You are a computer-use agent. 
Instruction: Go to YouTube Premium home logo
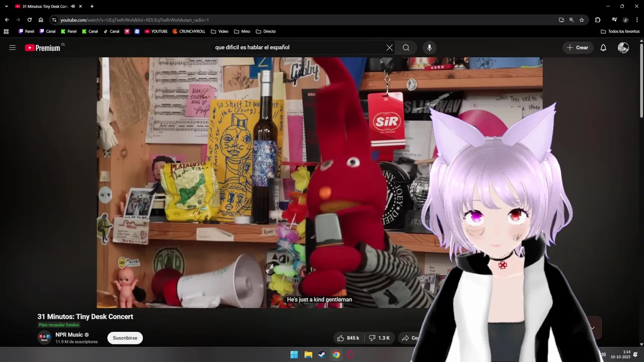43,48
